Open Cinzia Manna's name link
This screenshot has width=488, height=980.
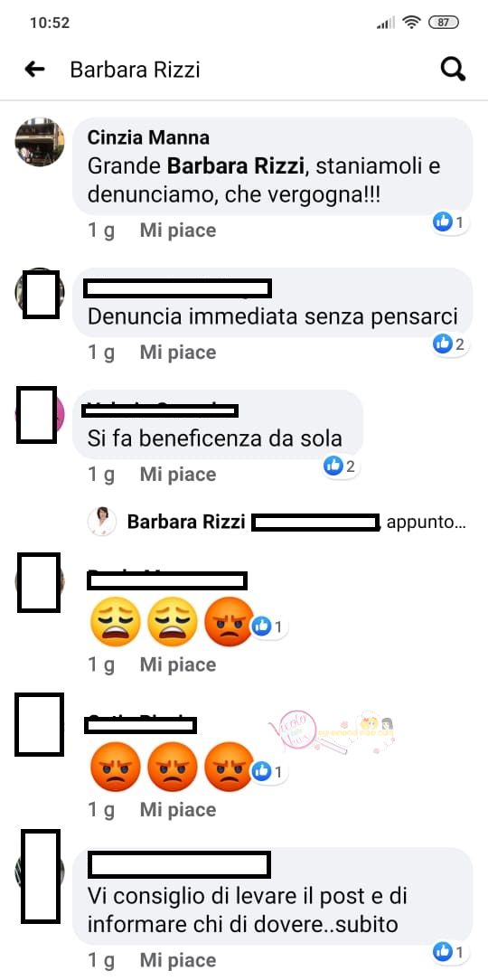(x=148, y=137)
